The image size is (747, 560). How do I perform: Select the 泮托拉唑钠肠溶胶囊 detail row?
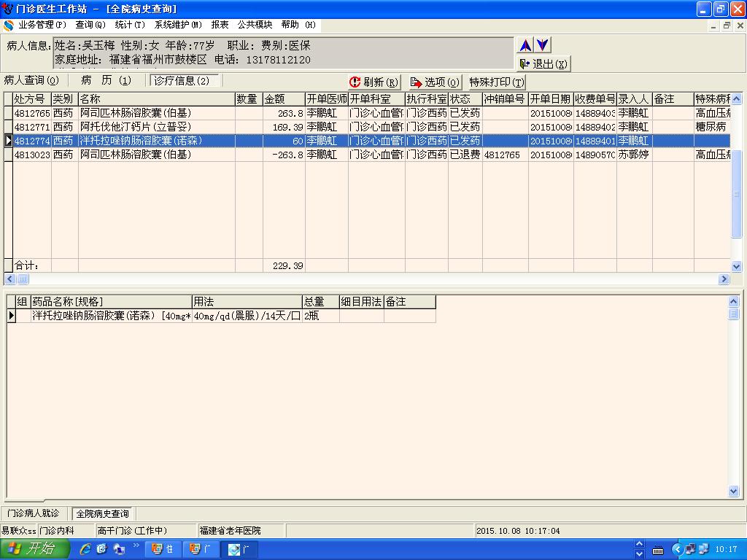click(222, 316)
